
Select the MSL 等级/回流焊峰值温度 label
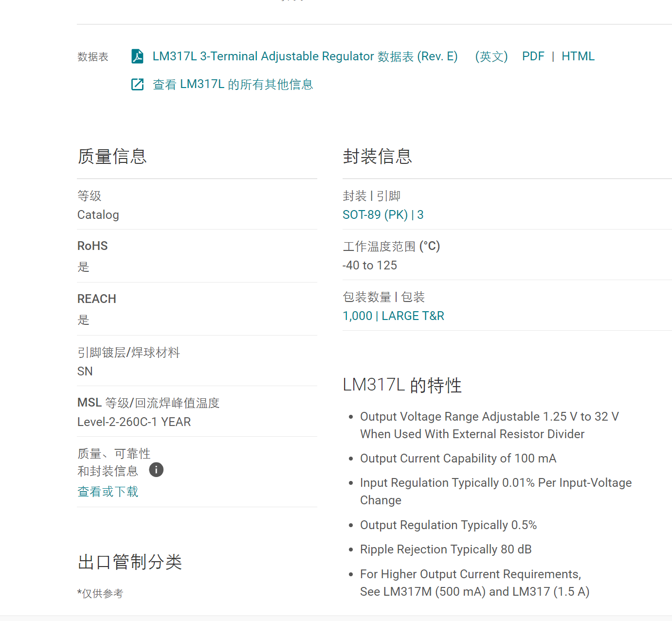148,403
